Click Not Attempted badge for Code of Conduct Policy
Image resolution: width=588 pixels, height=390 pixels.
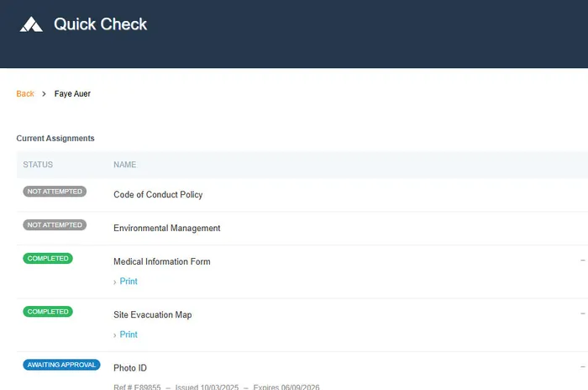click(55, 192)
